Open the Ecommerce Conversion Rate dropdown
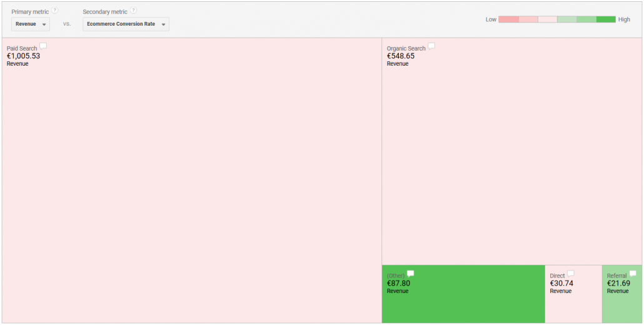 (x=126, y=24)
